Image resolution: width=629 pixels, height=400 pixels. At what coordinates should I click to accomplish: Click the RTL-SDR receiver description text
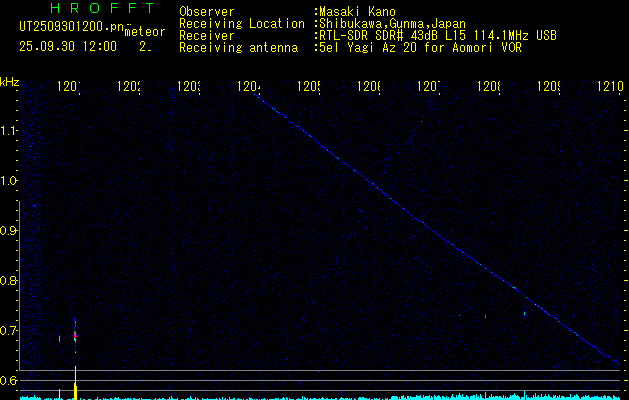[x=438, y=36]
